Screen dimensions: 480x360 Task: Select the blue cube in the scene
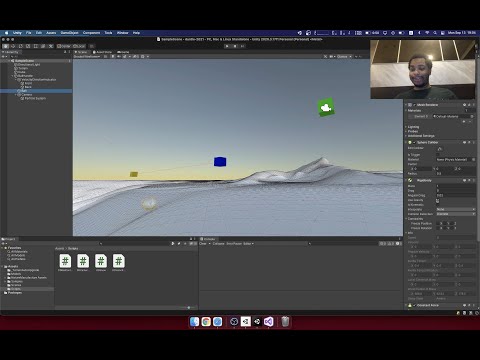coord(220,162)
